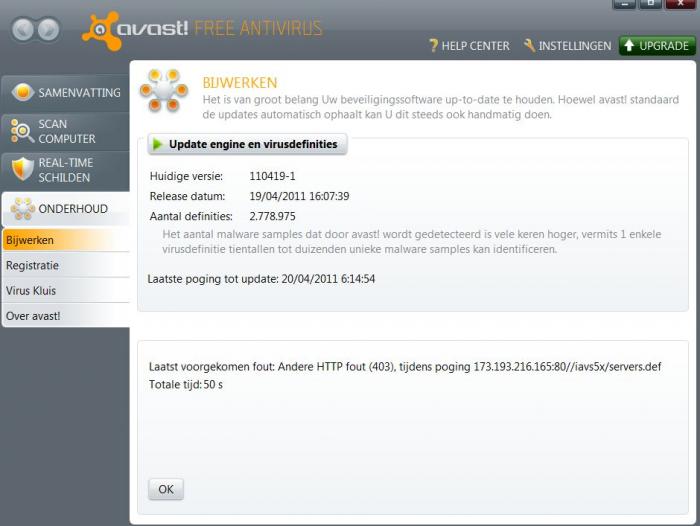Click the version value 110419-1
The width and height of the screenshot is (700, 526).
(x=272, y=176)
